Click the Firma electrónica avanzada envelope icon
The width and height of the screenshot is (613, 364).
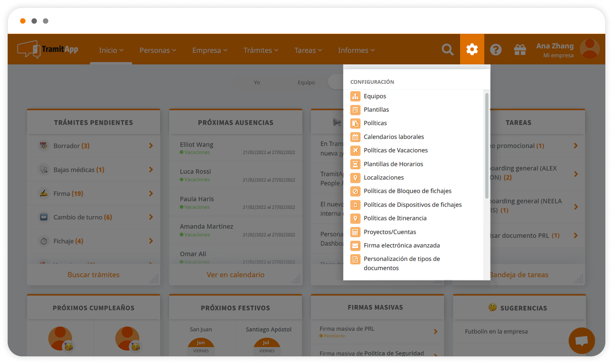pyautogui.click(x=355, y=246)
